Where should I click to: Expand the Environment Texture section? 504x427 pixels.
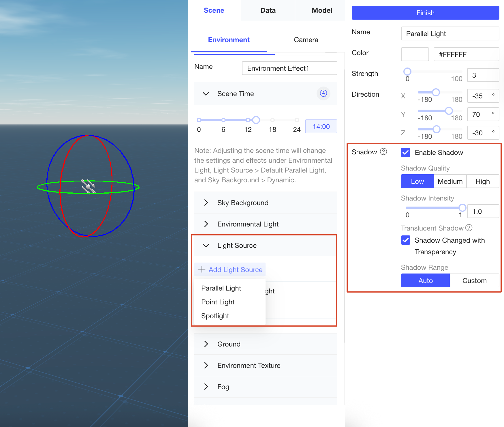(x=266, y=365)
